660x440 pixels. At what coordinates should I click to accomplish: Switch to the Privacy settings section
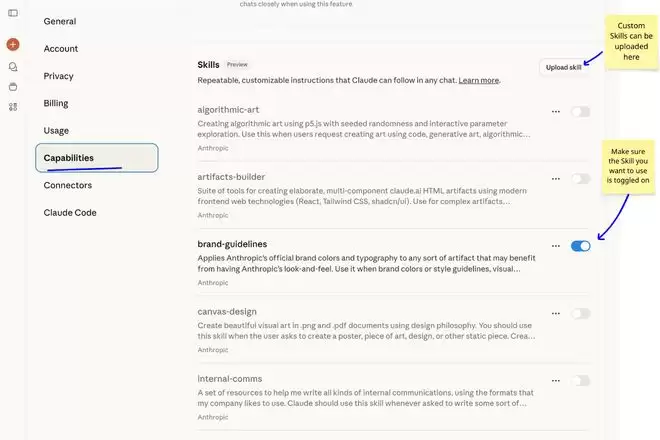[x=59, y=76]
